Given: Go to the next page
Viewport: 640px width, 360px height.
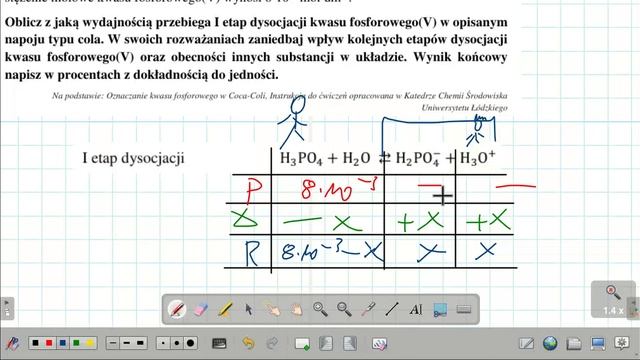Looking at the screenshot, I should coord(350,343).
